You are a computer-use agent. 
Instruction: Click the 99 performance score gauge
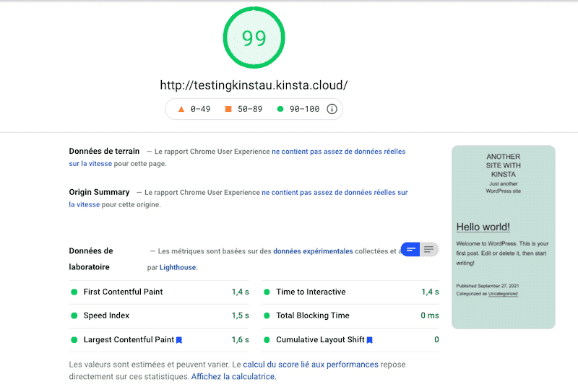click(x=254, y=38)
